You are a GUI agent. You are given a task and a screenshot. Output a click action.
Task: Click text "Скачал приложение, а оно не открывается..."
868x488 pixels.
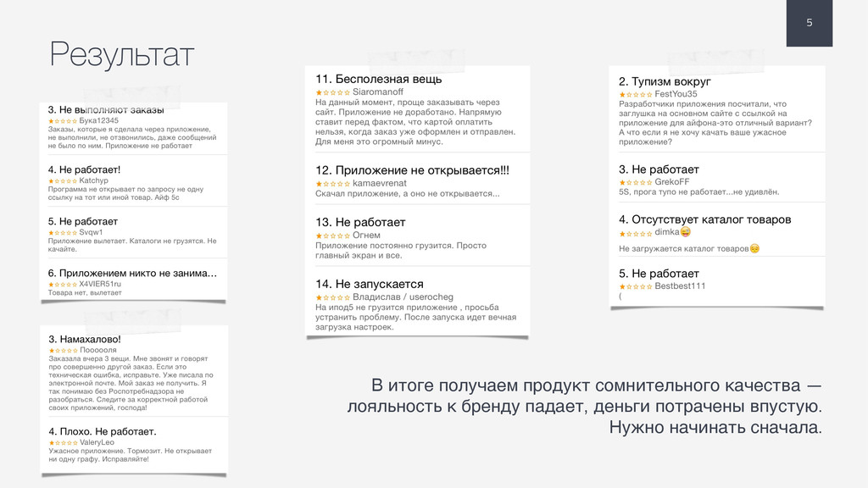coord(408,194)
